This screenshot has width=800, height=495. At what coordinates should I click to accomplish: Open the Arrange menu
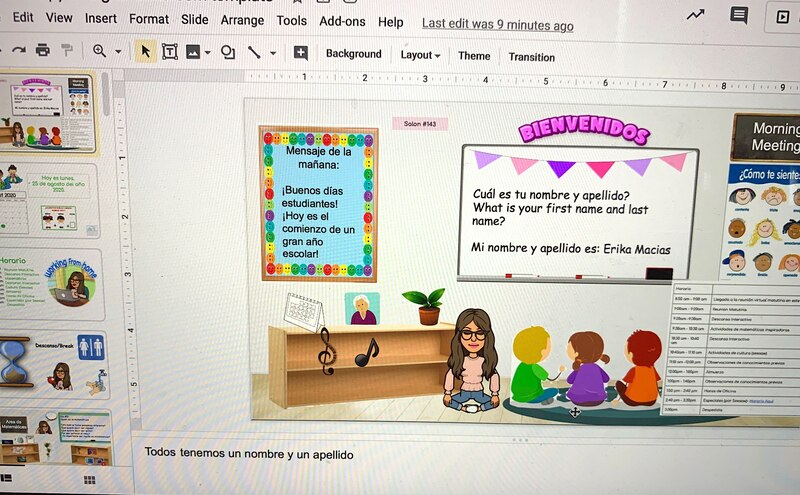pos(243,20)
